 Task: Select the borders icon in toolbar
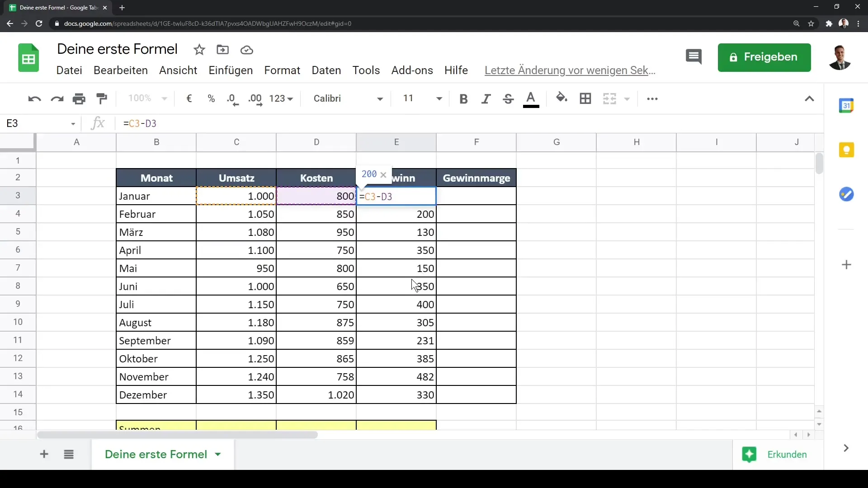pyautogui.click(x=587, y=99)
